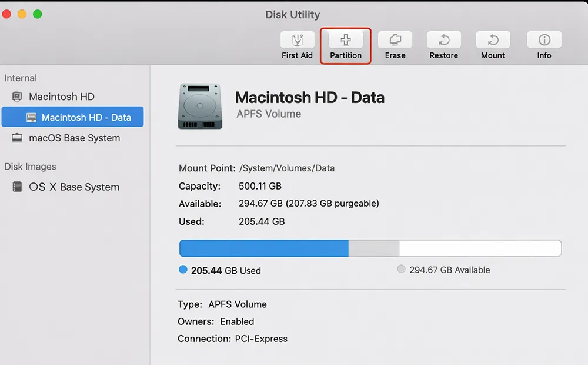Select the Erase toolbar icon
The image size is (588, 365).
click(x=395, y=44)
